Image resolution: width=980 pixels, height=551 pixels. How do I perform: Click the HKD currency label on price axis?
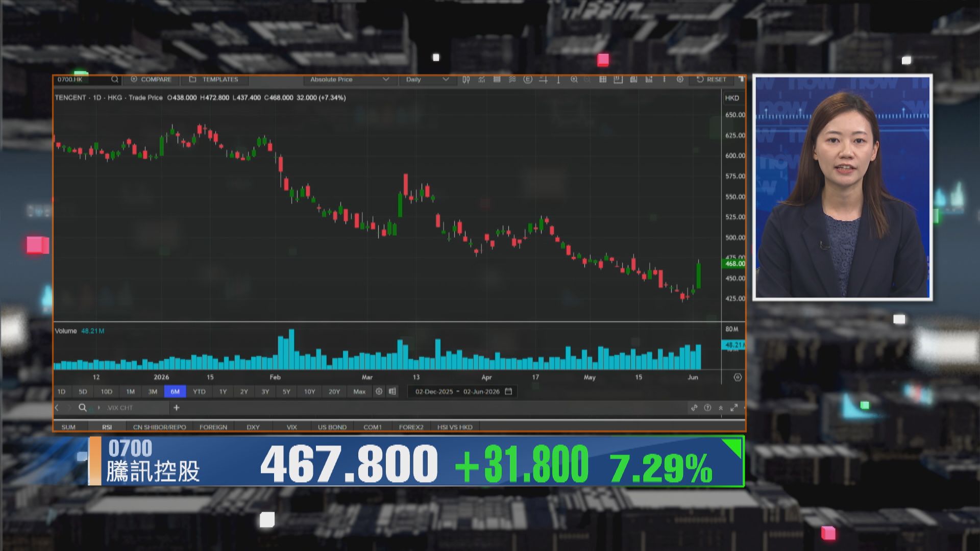732,98
